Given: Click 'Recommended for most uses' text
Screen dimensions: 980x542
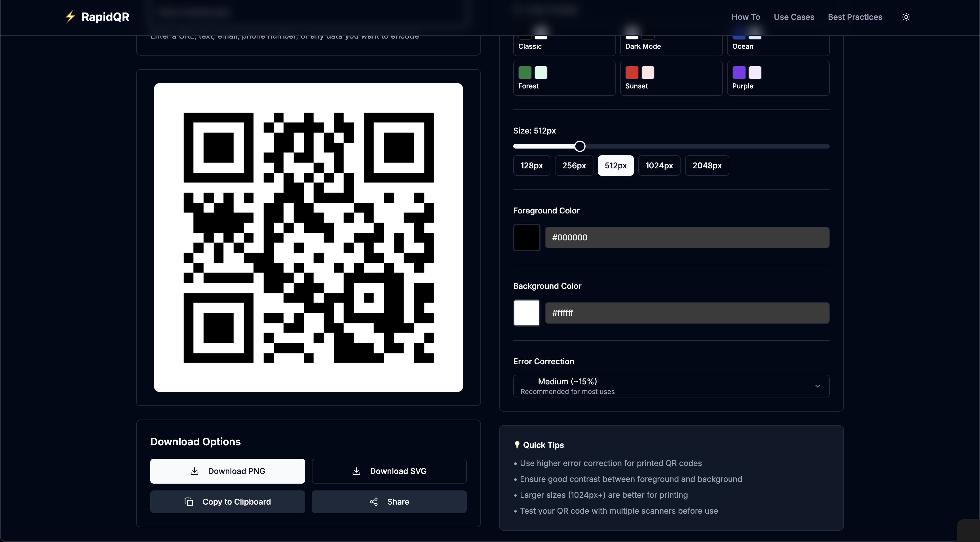Looking at the screenshot, I should click(x=567, y=392).
